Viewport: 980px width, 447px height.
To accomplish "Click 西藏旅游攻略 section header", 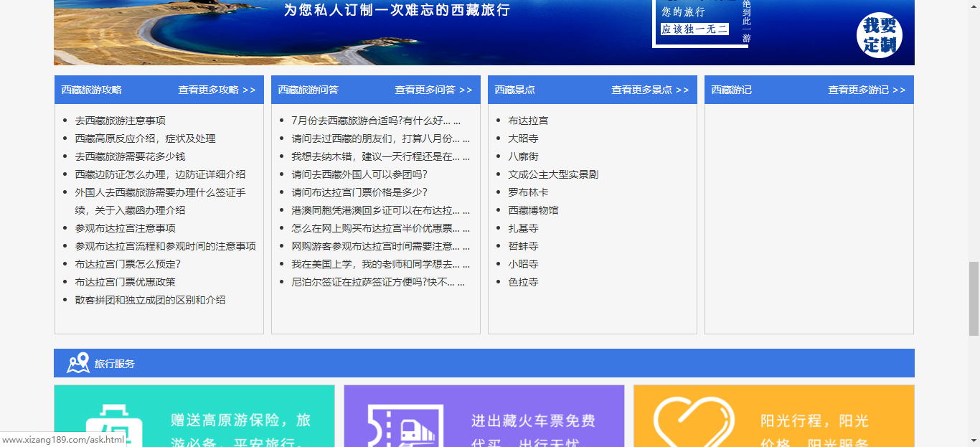I will click(x=91, y=90).
